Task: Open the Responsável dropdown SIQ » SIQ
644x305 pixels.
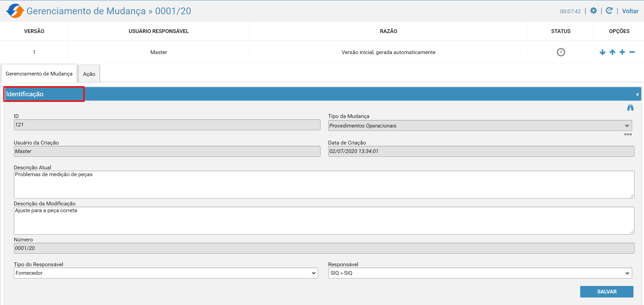Action: 480,273
